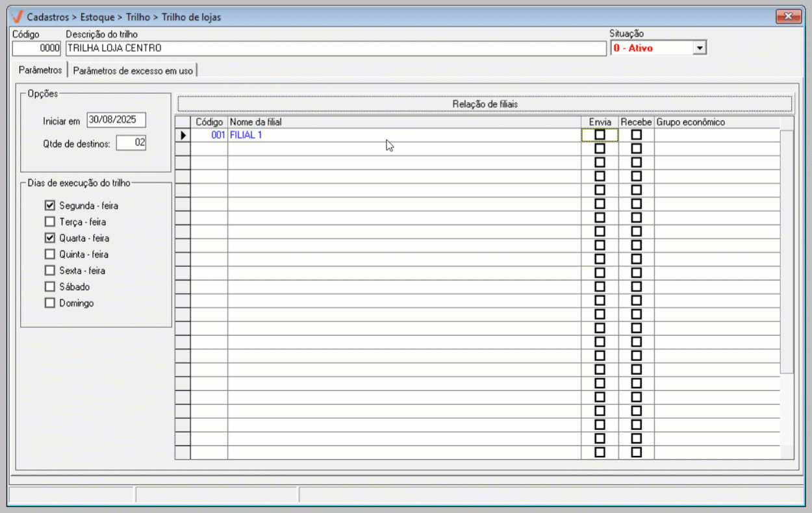Toggle the Sábado checkbox
Image resolution: width=812 pixels, height=513 pixels.
pyautogui.click(x=50, y=286)
